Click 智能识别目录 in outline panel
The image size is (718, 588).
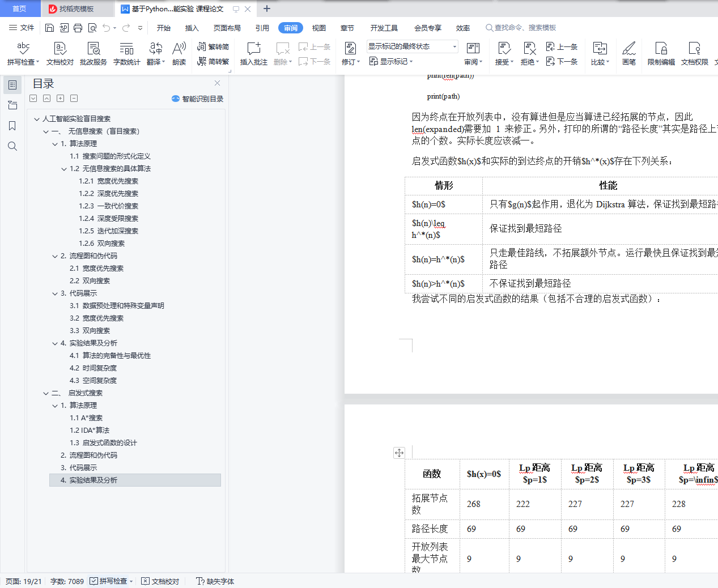[197, 99]
